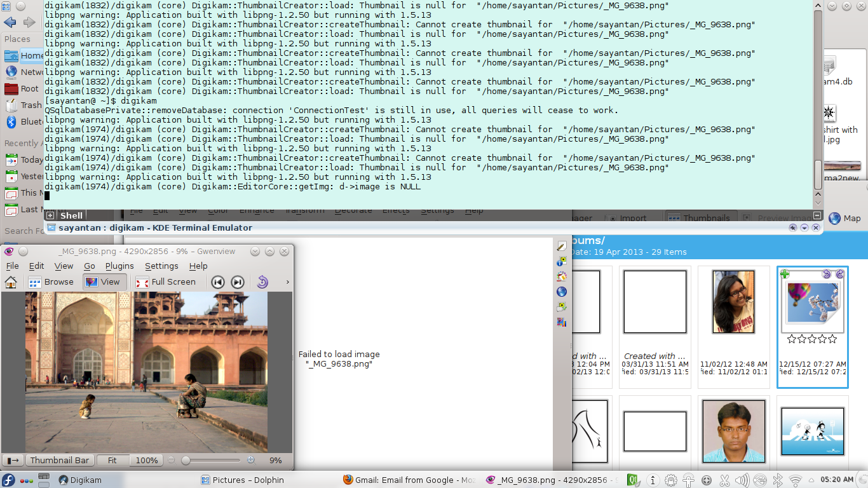Viewport: 868px width, 488px height.
Task: Click the green plus on selected thumbnail
Action: [x=785, y=274]
